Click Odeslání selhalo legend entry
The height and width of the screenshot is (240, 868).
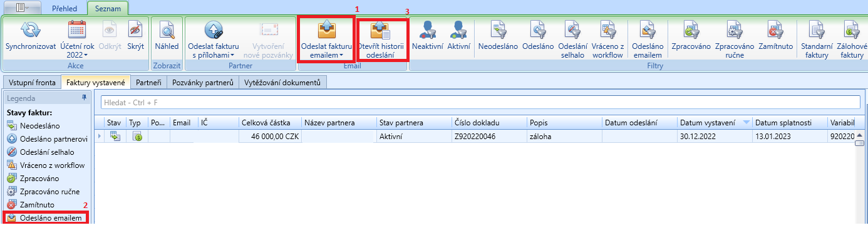coord(41,152)
